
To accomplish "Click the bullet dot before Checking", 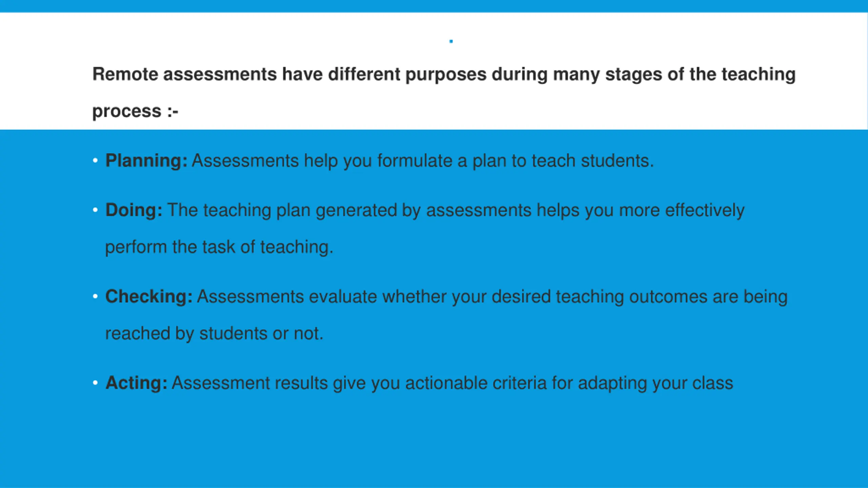I will (x=95, y=297).
